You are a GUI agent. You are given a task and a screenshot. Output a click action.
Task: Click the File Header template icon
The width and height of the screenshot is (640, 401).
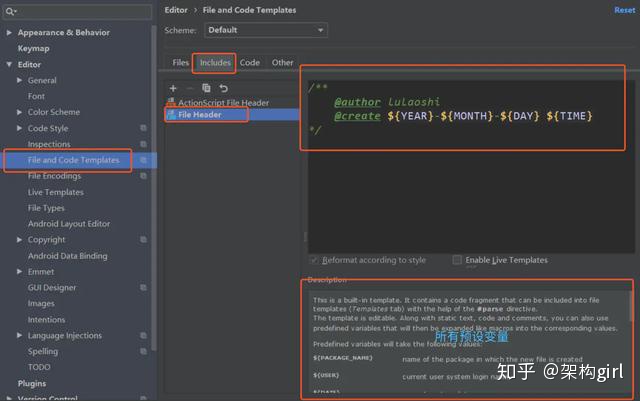171,115
